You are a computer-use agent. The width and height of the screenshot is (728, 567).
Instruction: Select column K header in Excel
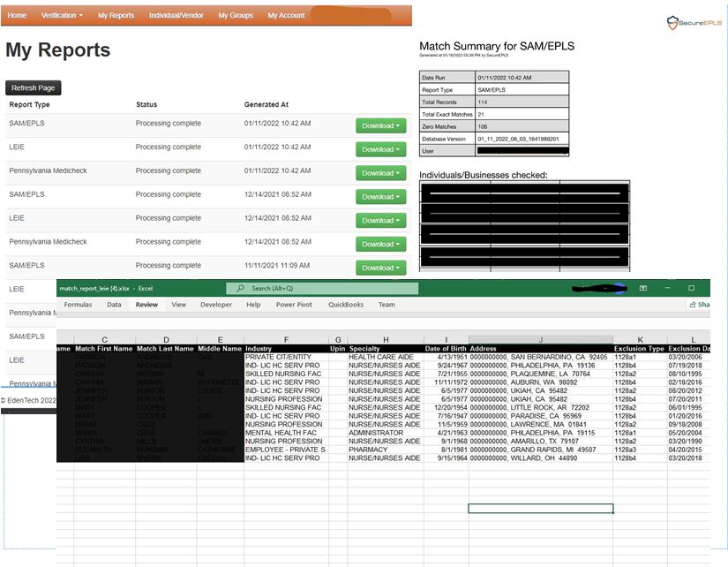(x=641, y=340)
